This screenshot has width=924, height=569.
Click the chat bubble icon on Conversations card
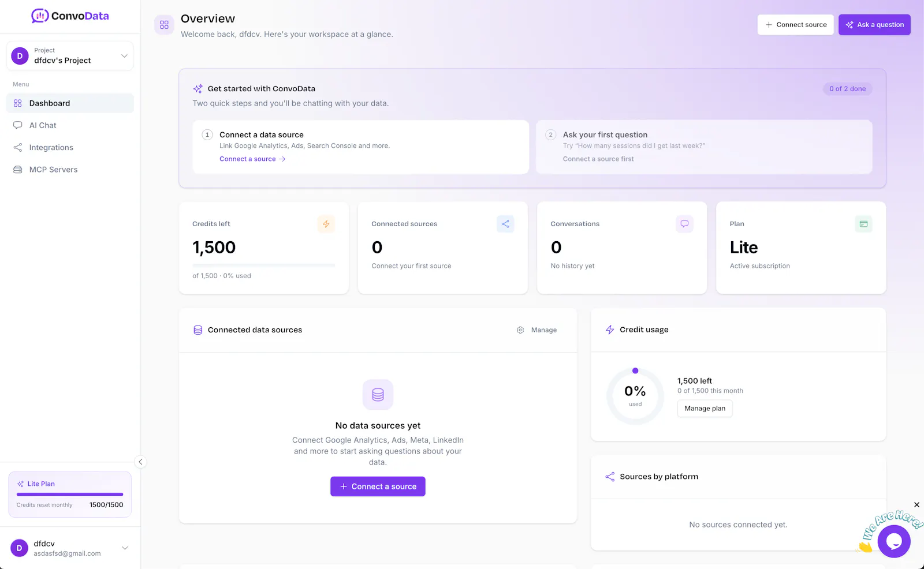(x=684, y=224)
